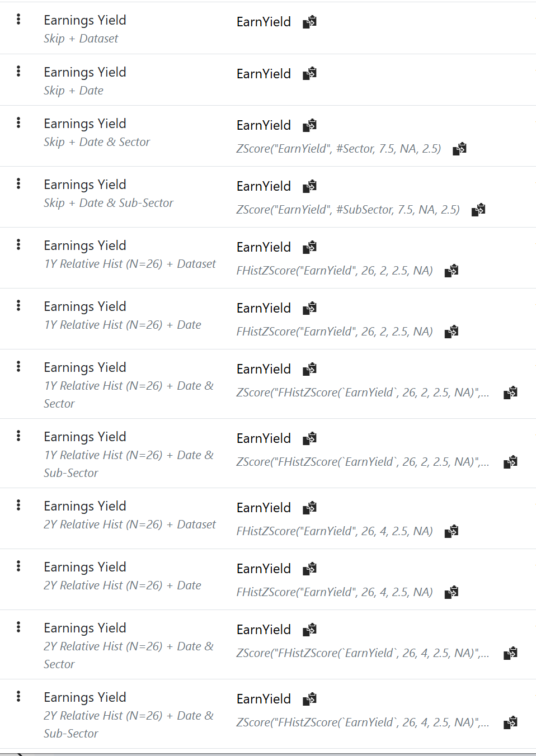Open kebab menu for 1Y Relative Hist + Date

coord(18,306)
